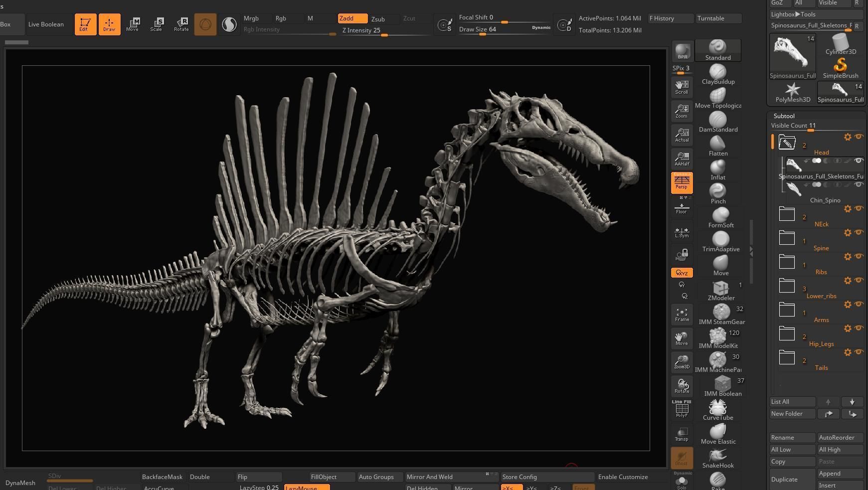Select the Flatten brush
Image resolution: width=868 pixels, height=490 pixels.
718,146
